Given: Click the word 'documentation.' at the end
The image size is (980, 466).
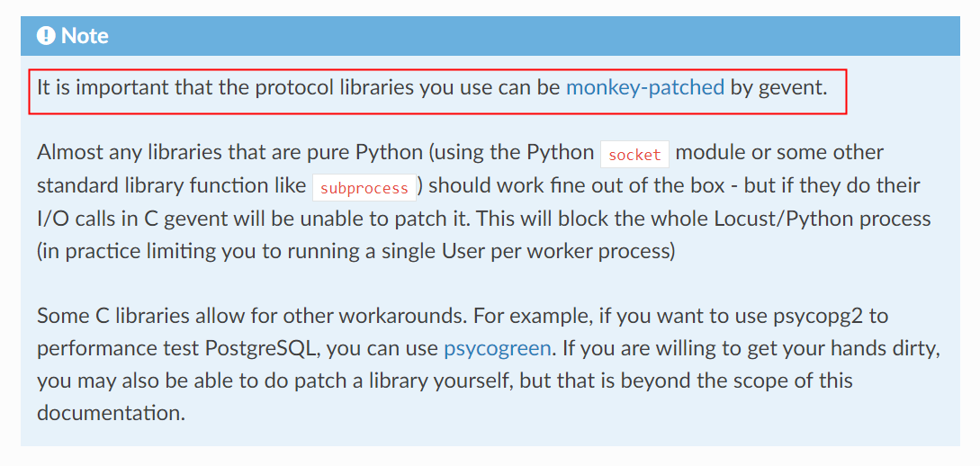Looking at the screenshot, I should (112, 413).
